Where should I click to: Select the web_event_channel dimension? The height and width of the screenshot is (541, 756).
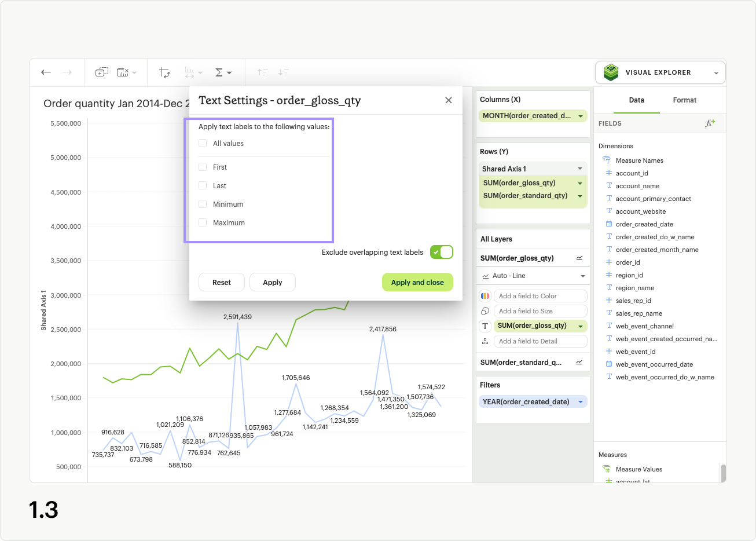pyautogui.click(x=644, y=326)
